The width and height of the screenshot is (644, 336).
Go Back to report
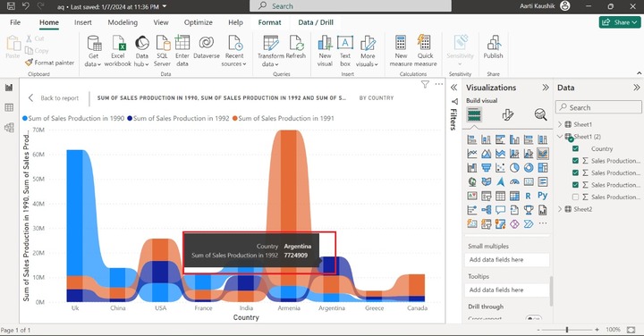click(x=54, y=98)
